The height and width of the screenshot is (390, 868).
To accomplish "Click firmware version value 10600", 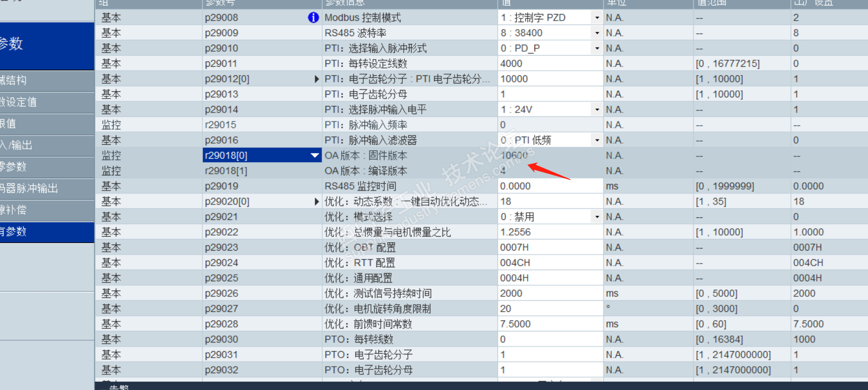I will (x=514, y=155).
